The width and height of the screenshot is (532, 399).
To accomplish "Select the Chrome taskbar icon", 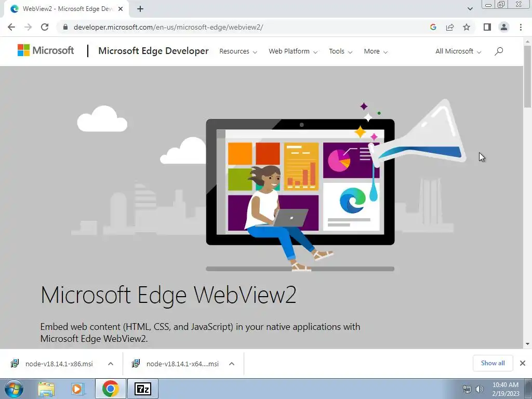I will 111,389.
